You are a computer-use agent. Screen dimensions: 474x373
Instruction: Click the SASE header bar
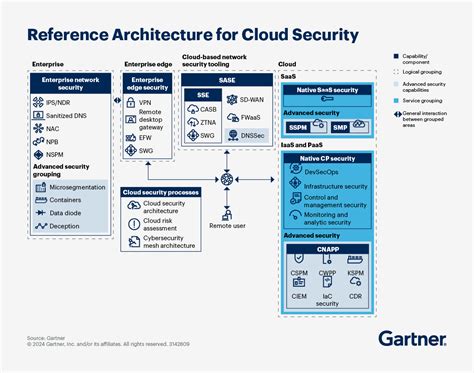click(227, 80)
